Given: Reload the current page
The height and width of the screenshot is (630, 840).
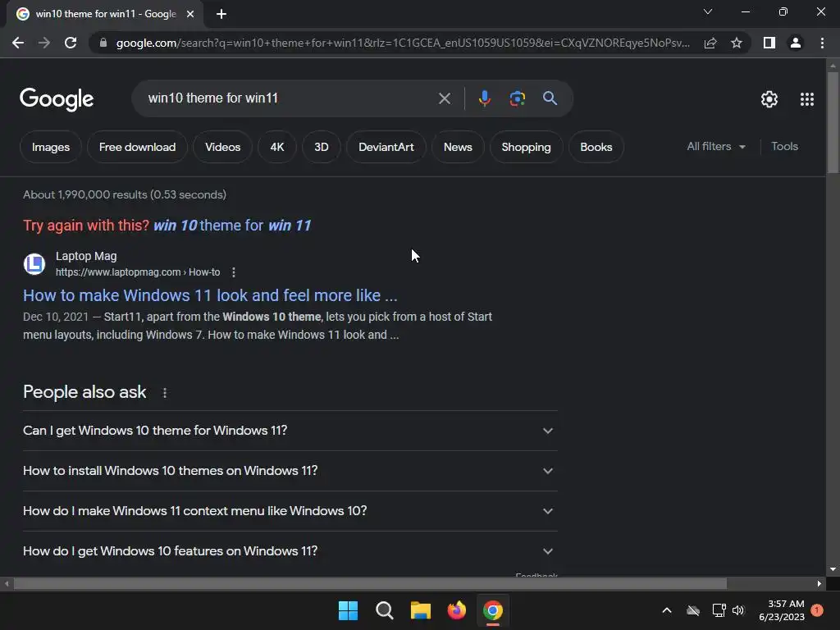Looking at the screenshot, I should click(x=71, y=43).
